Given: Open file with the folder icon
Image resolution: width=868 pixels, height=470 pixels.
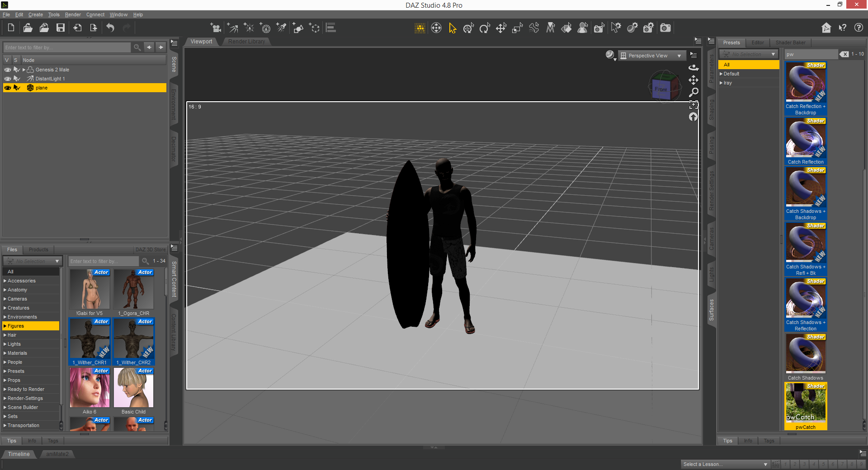Looking at the screenshot, I should (x=28, y=28).
